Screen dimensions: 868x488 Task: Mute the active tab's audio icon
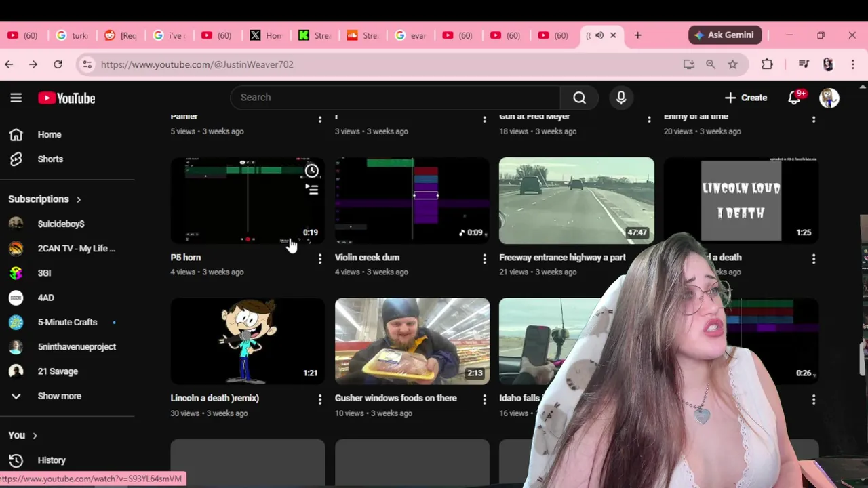coord(599,35)
